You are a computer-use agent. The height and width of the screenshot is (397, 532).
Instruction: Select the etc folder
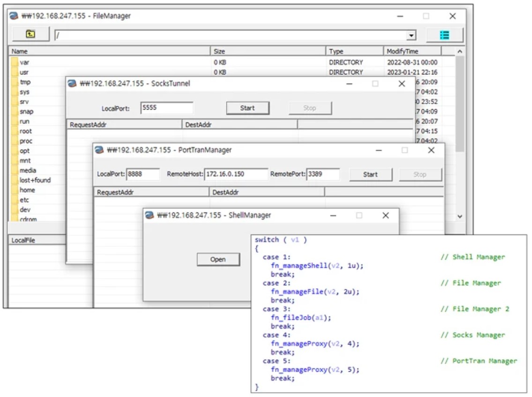pos(24,200)
